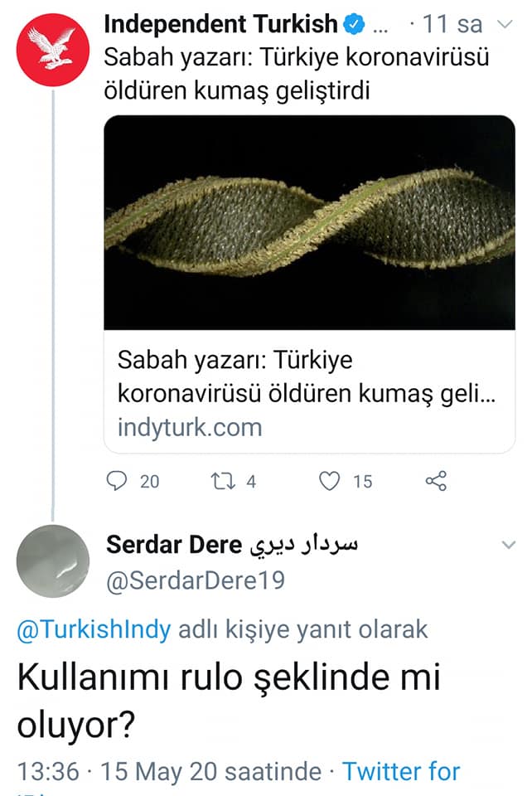Viewport: 532px width, 796px height.
Task: Open Independent Turkish eagle profile avatar
Action: tap(53, 50)
